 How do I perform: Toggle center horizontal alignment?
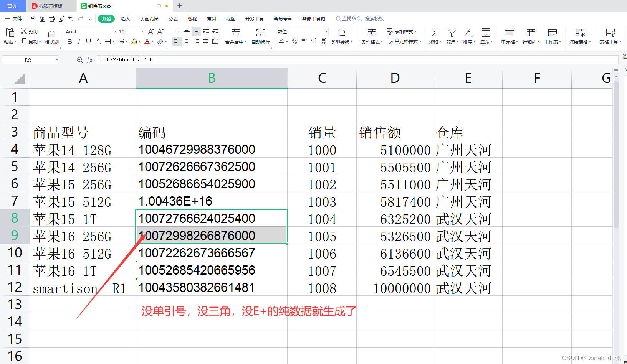187,41
